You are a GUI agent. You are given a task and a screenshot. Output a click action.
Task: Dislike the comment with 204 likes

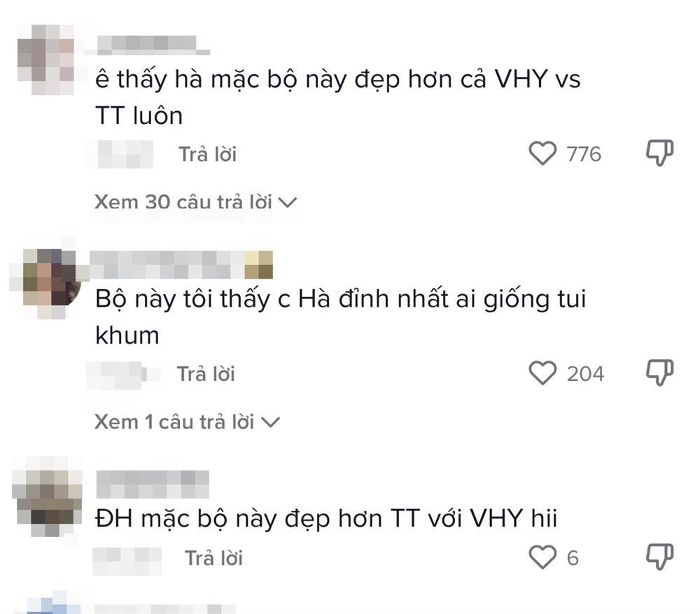click(x=660, y=372)
